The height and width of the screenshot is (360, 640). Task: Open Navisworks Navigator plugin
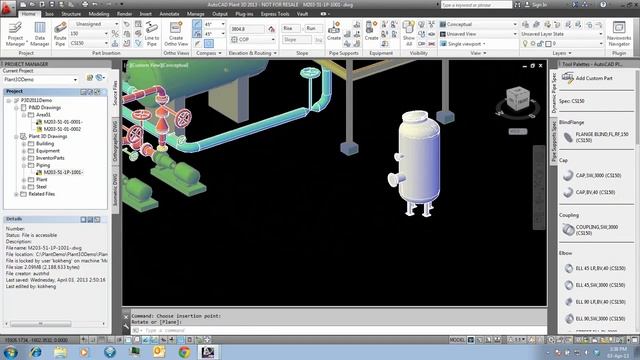(619, 34)
